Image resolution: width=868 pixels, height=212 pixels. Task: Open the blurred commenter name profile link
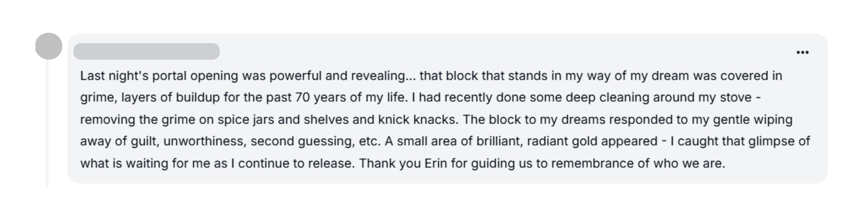point(146,51)
